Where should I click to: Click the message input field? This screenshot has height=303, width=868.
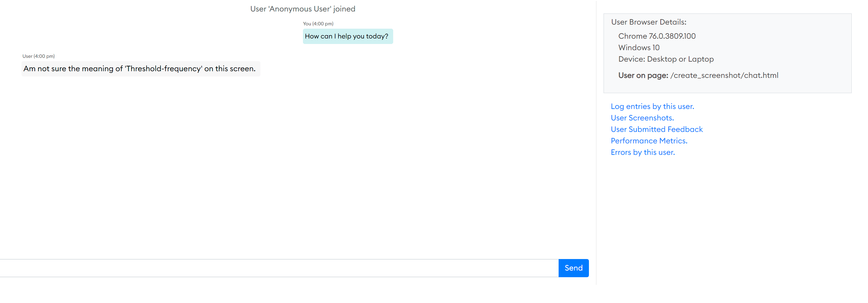[x=270, y=268]
